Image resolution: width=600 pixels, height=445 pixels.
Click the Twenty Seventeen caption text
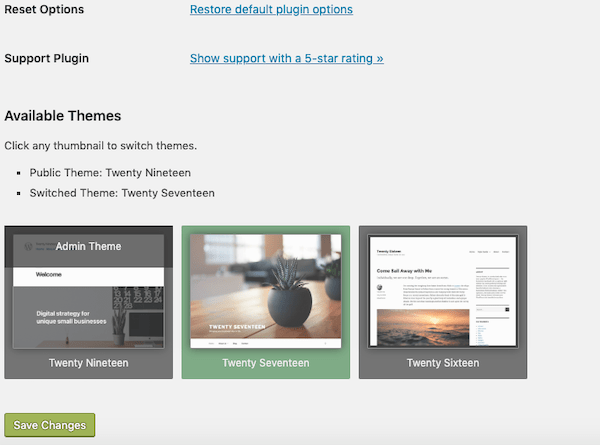pyautogui.click(x=266, y=363)
